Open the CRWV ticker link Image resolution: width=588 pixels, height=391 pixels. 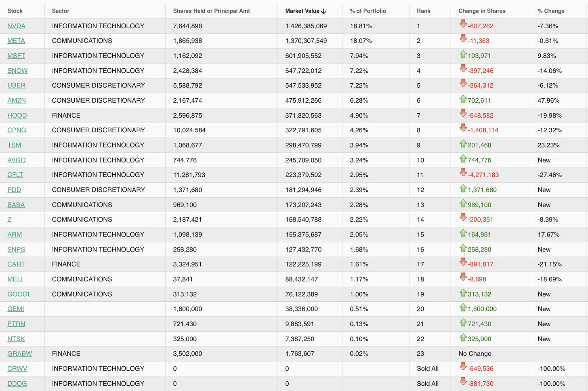click(x=17, y=368)
